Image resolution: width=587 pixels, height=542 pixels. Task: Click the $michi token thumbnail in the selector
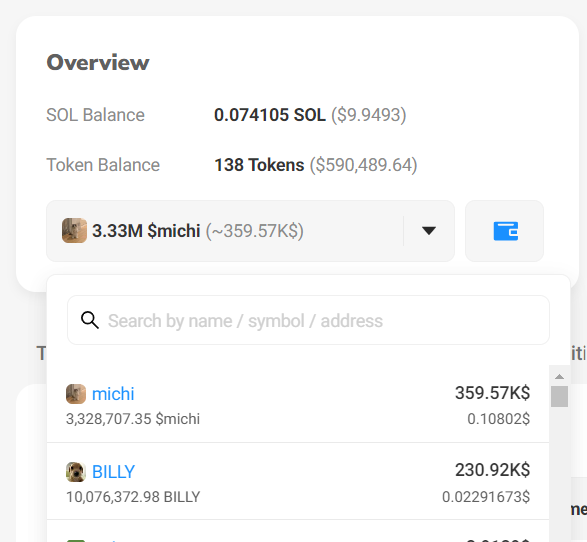74,231
